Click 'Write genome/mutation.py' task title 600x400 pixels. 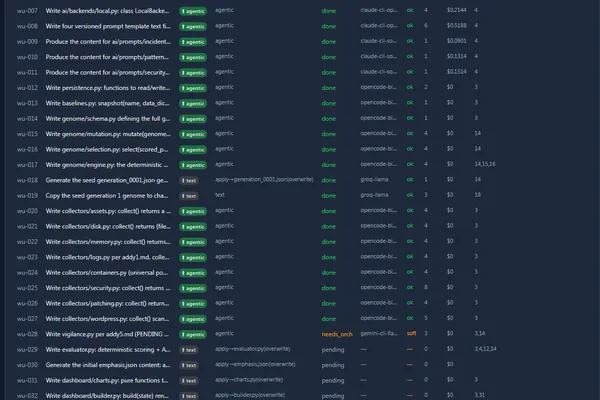[x=108, y=134]
